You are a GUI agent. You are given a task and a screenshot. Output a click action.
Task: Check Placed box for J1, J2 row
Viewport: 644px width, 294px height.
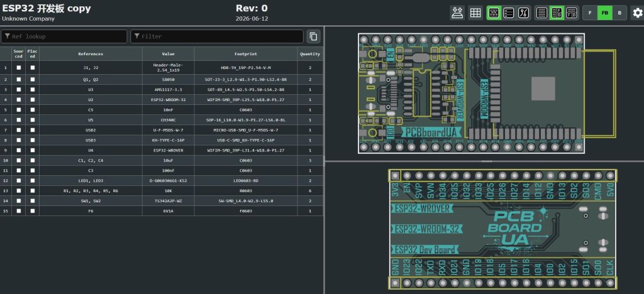(33, 68)
